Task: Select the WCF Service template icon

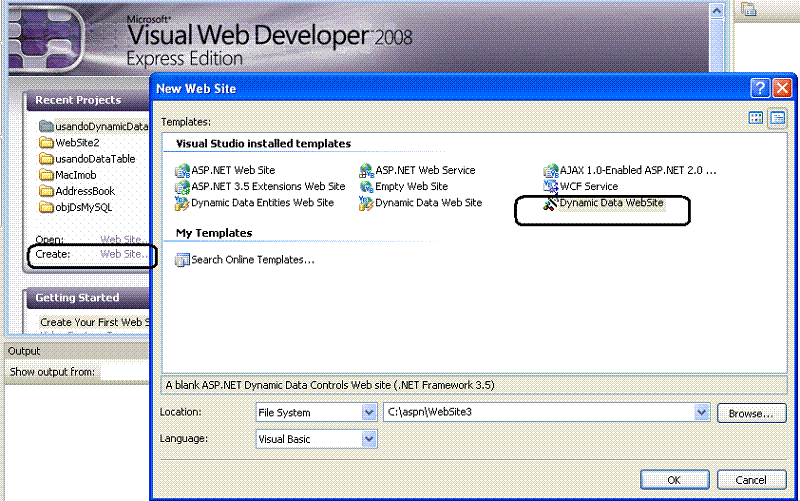Action: pos(551,187)
